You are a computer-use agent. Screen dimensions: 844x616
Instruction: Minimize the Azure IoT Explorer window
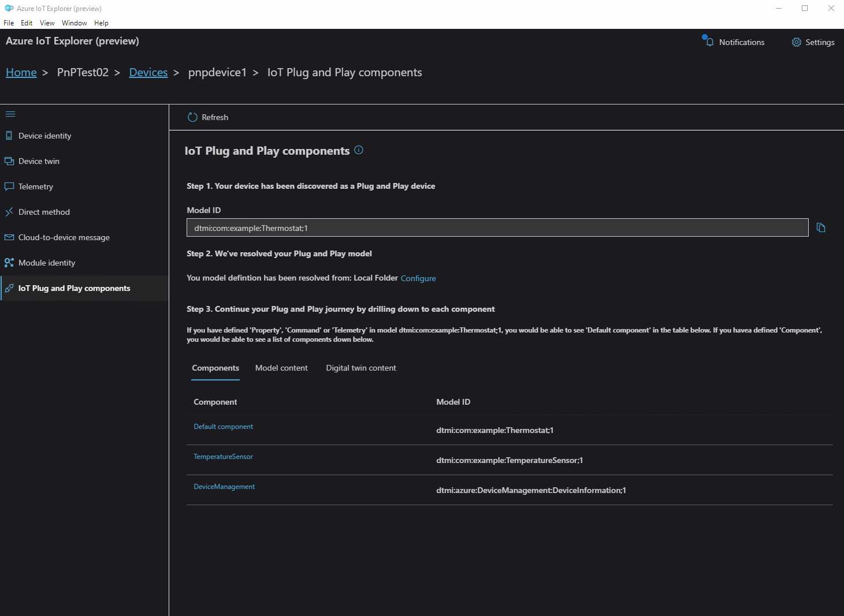coord(779,8)
